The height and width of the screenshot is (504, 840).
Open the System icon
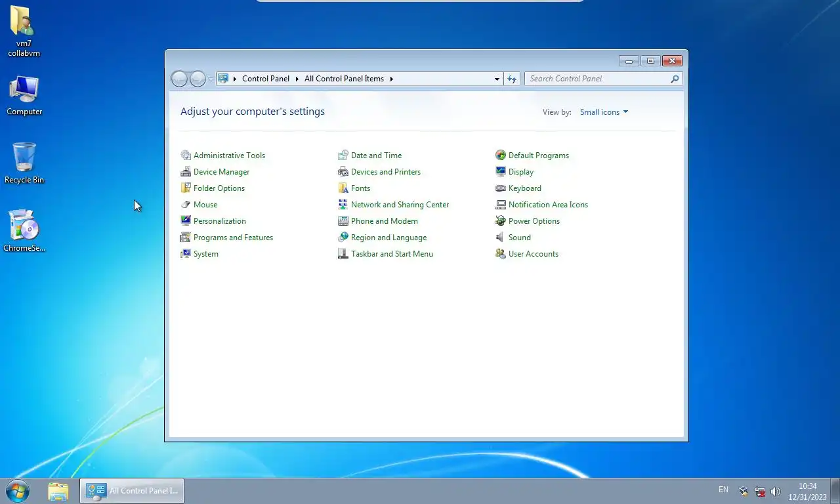[186, 254]
